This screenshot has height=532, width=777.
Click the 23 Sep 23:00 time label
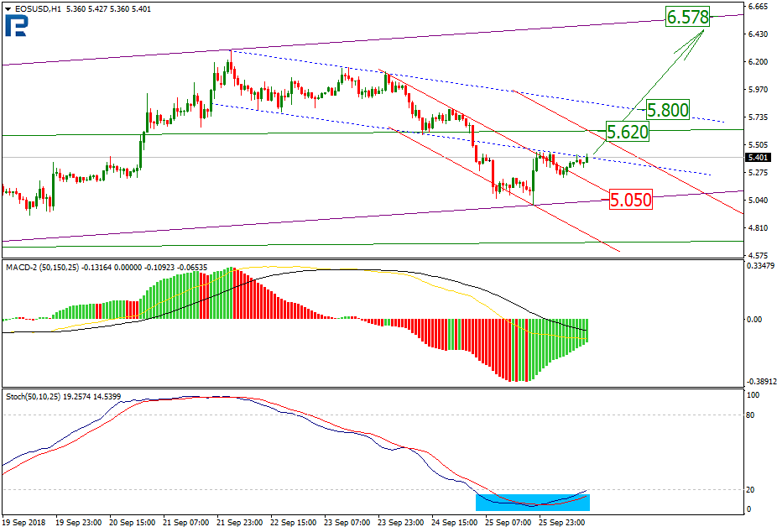(x=400, y=523)
